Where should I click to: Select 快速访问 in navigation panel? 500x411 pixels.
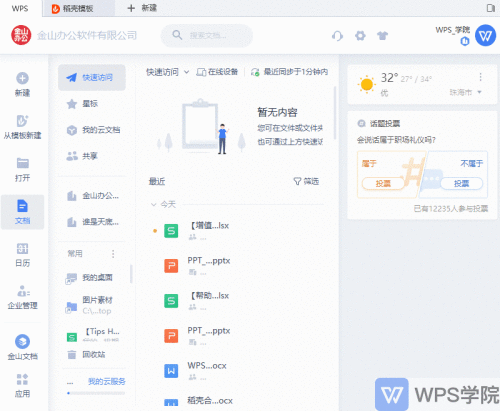pyautogui.click(x=92, y=78)
